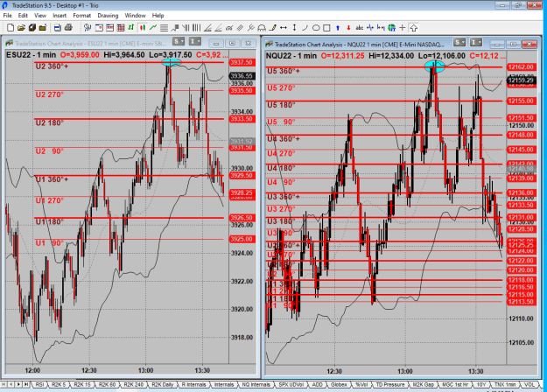Switch to the R2K 5 tab
Viewport: 547px width, 392px height.
pyautogui.click(x=59, y=384)
